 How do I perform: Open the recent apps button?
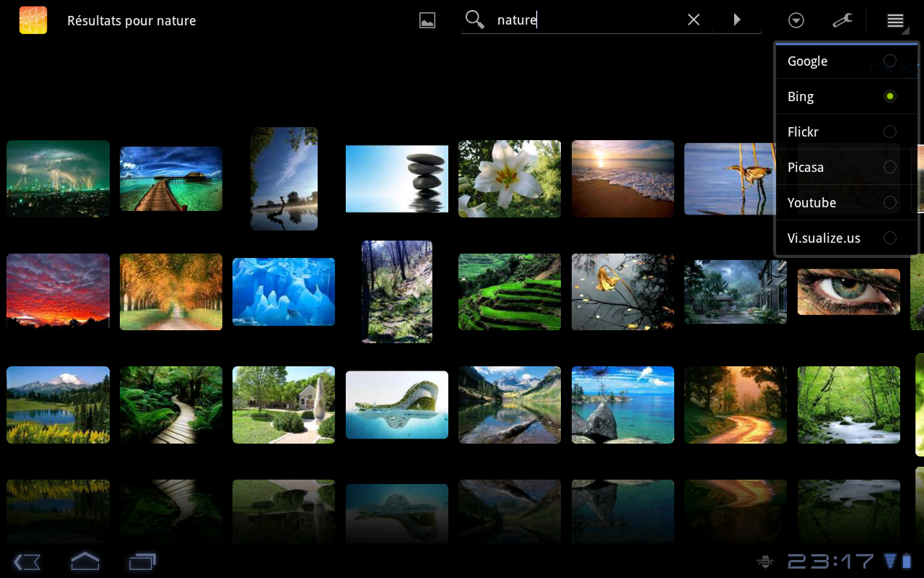[142, 561]
